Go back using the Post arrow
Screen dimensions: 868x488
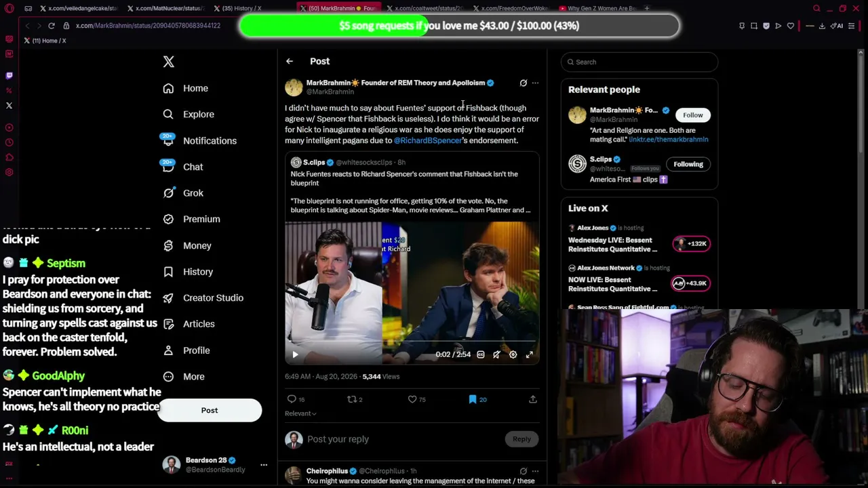pos(290,61)
